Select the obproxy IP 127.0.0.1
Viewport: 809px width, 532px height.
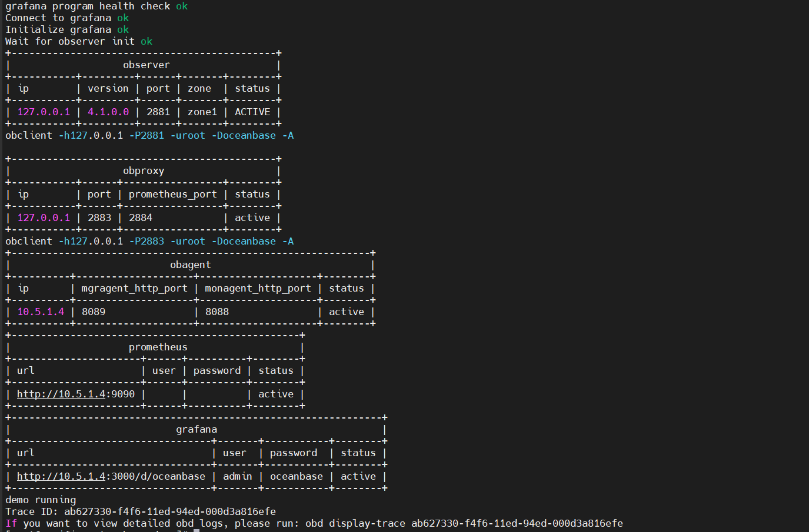click(x=44, y=218)
